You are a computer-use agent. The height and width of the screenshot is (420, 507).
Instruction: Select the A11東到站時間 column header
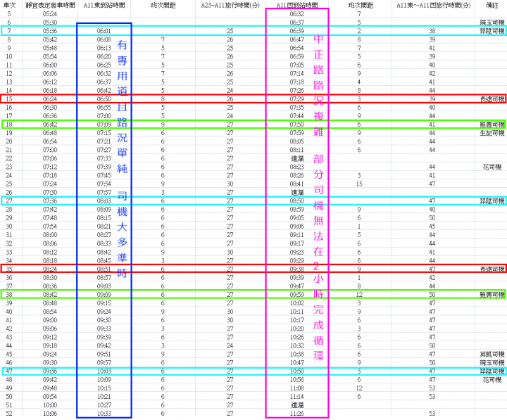(104, 6)
